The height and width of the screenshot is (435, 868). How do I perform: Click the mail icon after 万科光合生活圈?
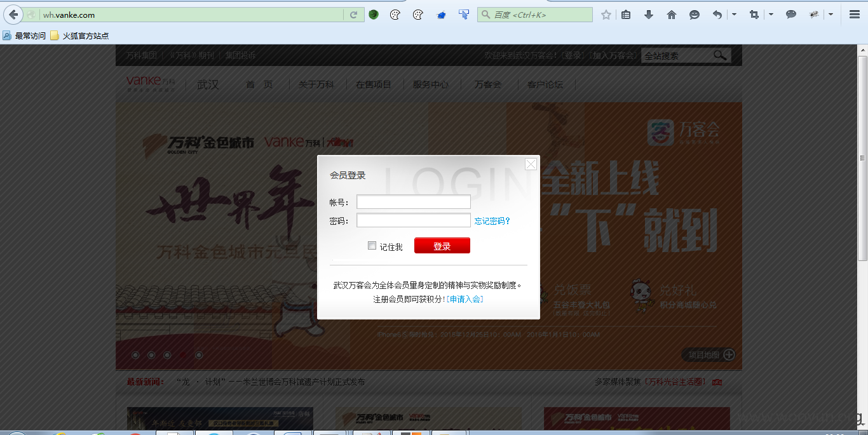(717, 382)
